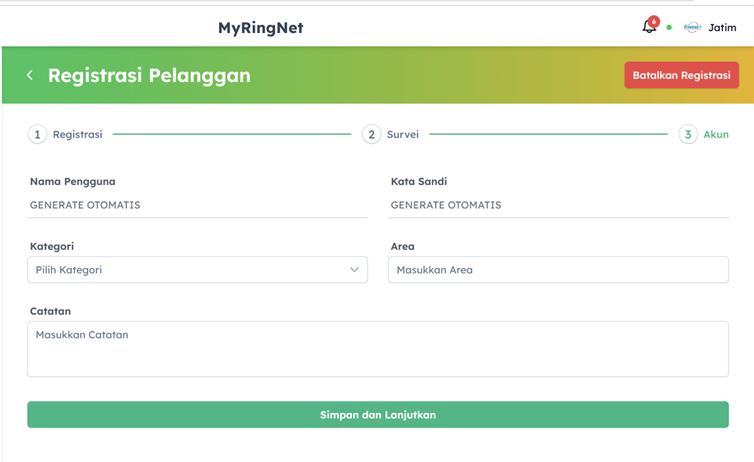Screen dimensions: 754x462
Task: Select the step 1 circle
Action: [x=37, y=134]
